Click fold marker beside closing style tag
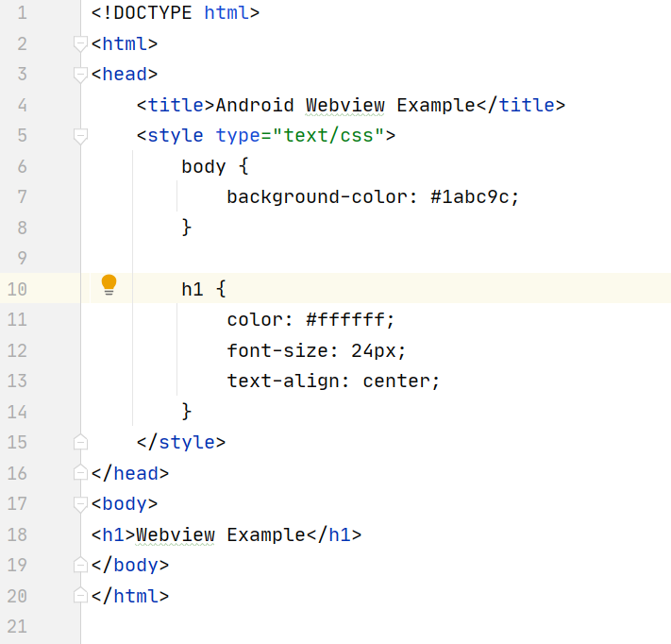This screenshot has height=644, width=671. pos(80,441)
